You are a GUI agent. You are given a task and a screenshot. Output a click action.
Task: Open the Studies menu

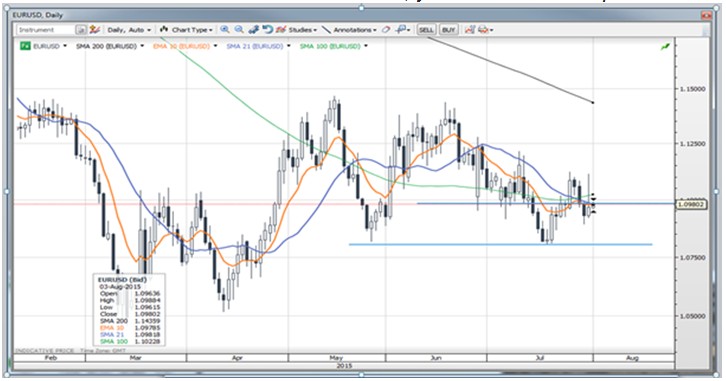[302, 30]
